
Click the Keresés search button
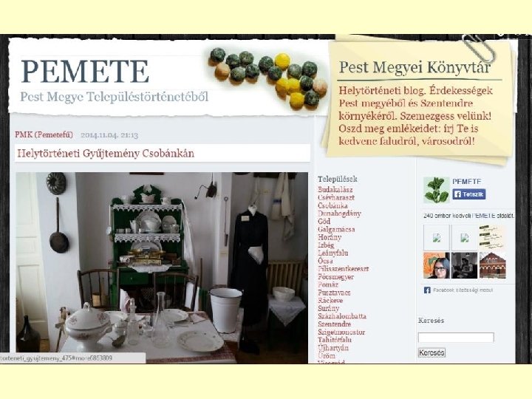click(432, 352)
